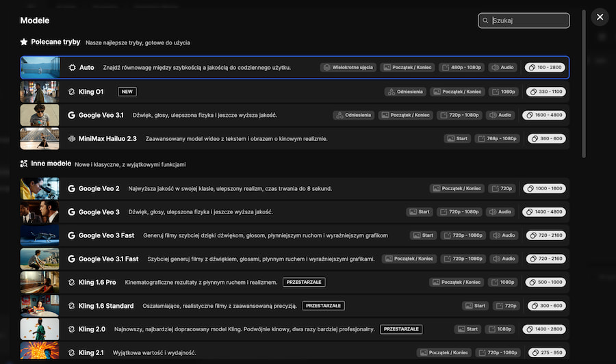Screen dimensions: 616x364
Task: Click the model list vertical scrollbar
Action: pyautogui.click(x=584, y=82)
